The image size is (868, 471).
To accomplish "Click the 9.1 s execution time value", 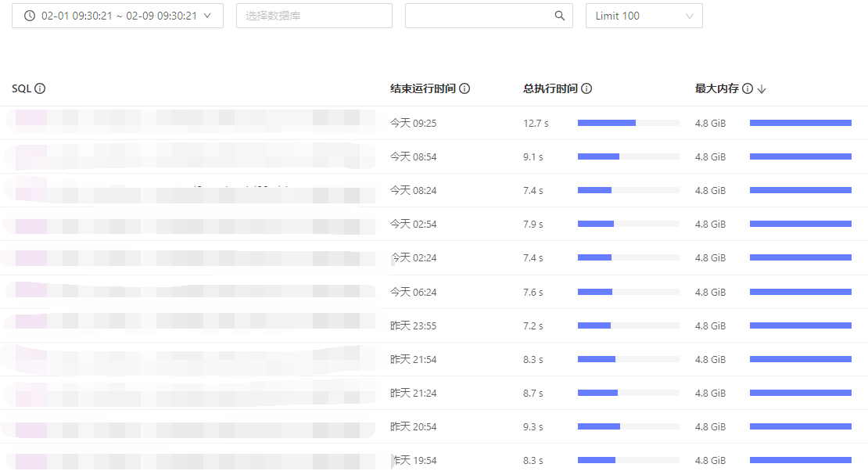I will pyautogui.click(x=533, y=156).
